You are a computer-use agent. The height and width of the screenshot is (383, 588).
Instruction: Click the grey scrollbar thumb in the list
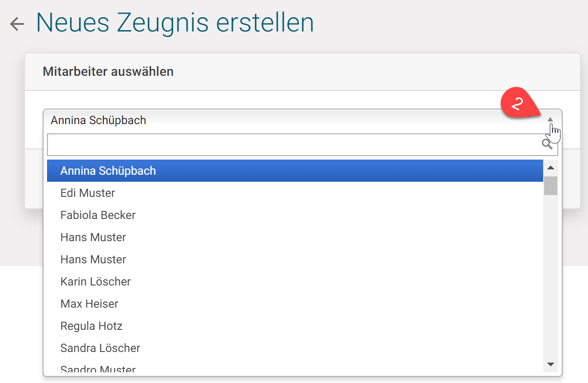coord(551,186)
